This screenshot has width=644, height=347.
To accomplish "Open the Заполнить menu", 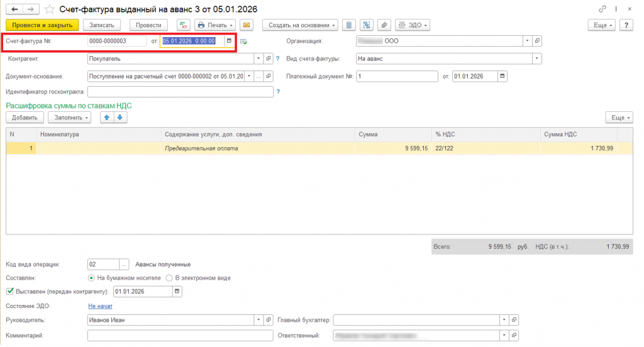I will click(x=69, y=118).
